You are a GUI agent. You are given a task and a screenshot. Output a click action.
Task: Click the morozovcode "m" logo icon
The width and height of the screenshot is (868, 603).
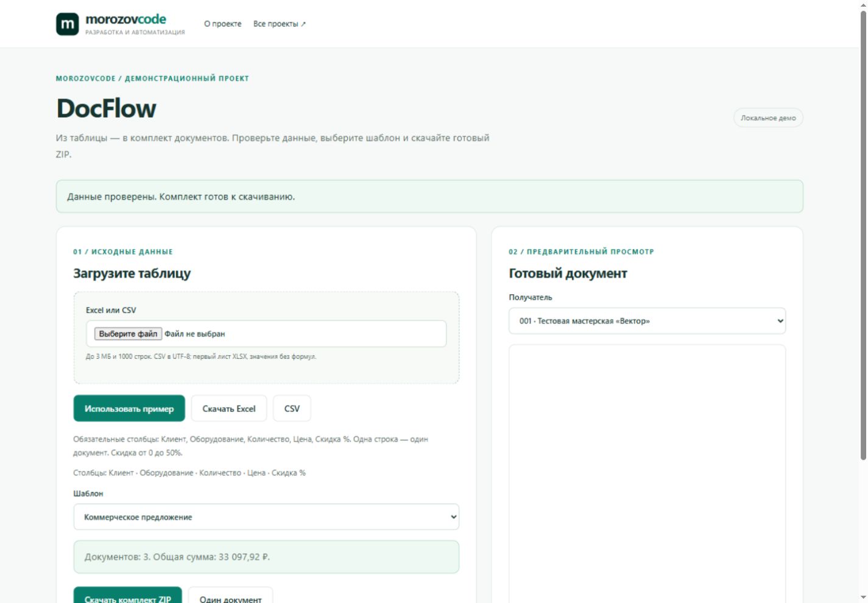click(x=68, y=24)
